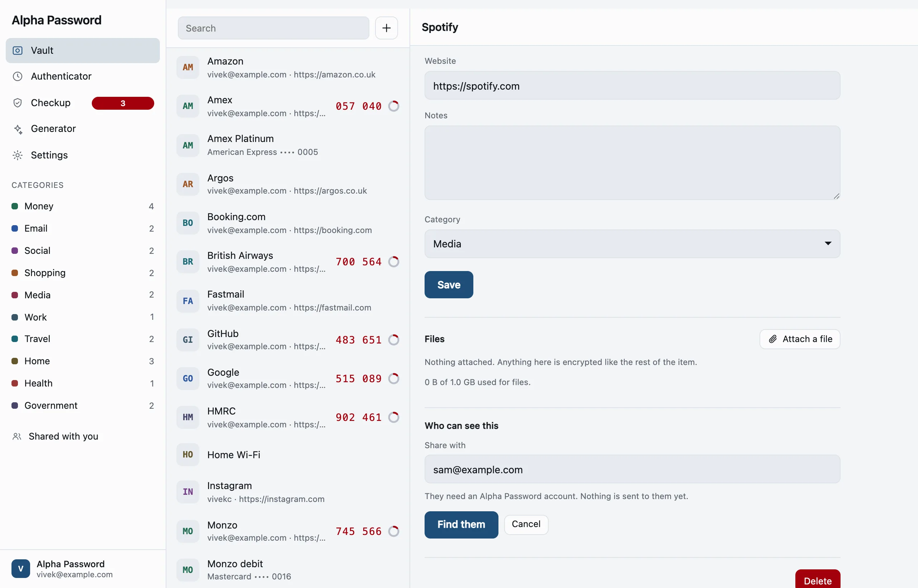Filter vault by Money category
This screenshot has height=588, width=918.
82,206
